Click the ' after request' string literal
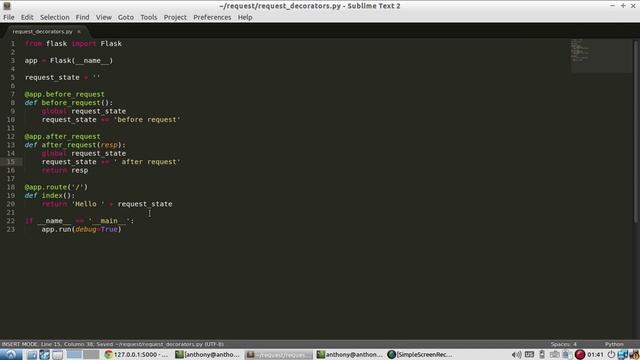This screenshot has height=360, width=640. [147, 162]
